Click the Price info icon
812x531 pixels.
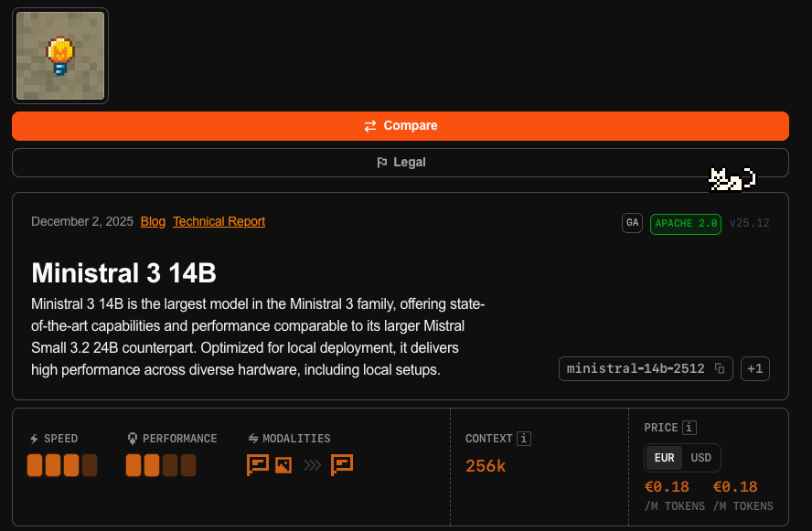(689, 428)
